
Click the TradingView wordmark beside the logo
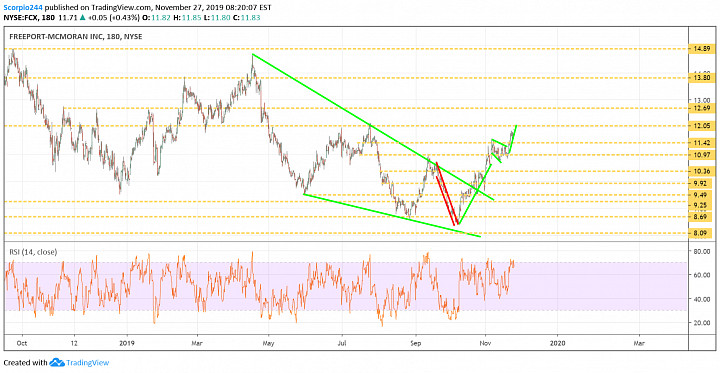click(x=88, y=362)
